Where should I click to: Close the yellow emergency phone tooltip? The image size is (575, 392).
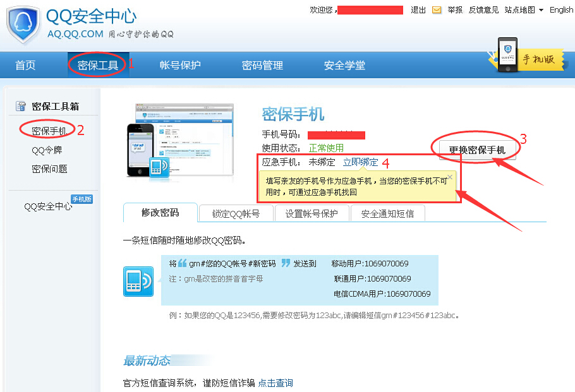click(x=450, y=177)
